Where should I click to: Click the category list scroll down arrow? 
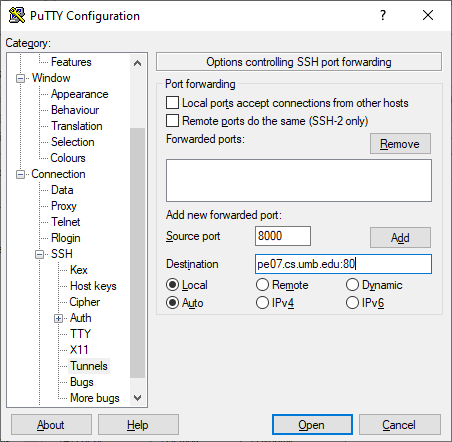pyautogui.click(x=137, y=397)
